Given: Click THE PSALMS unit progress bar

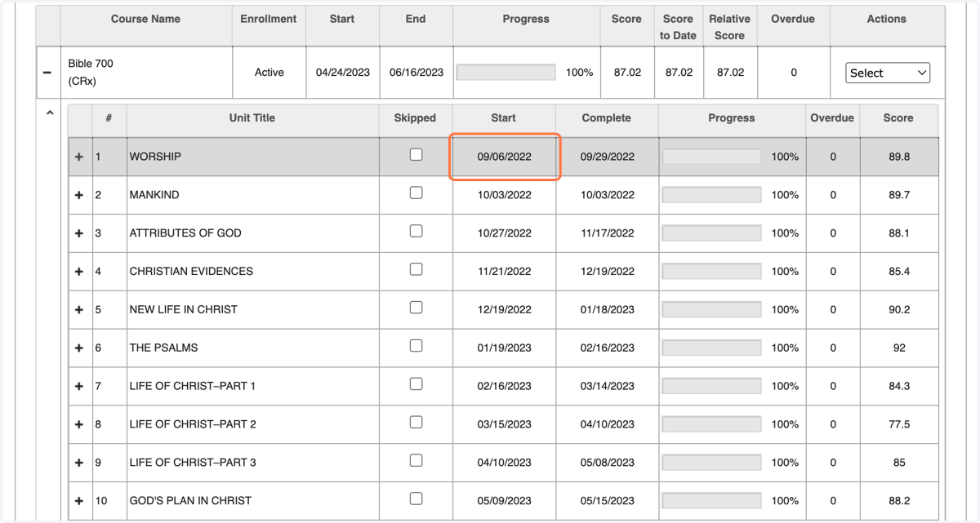Looking at the screenshot, I should (x=712, y=348).
